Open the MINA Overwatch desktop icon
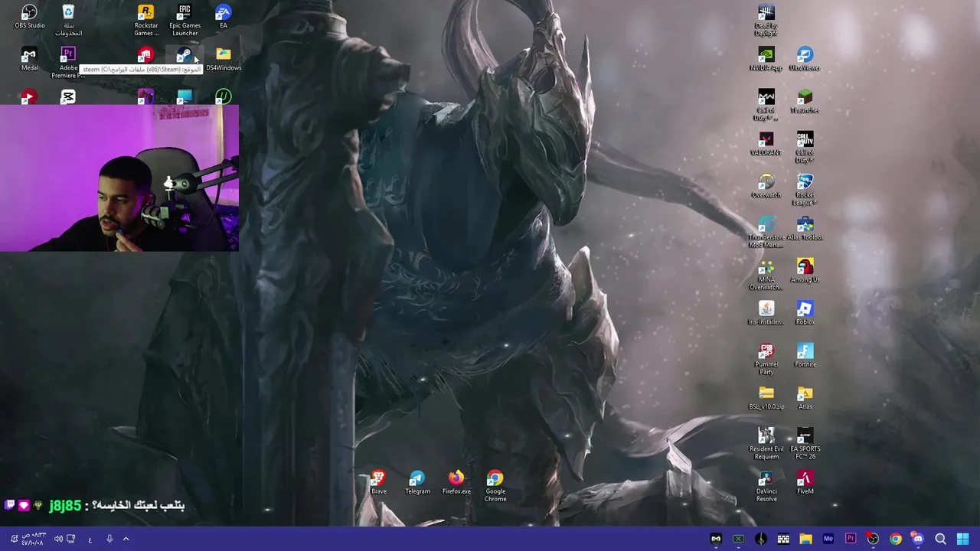 (766, 273)
